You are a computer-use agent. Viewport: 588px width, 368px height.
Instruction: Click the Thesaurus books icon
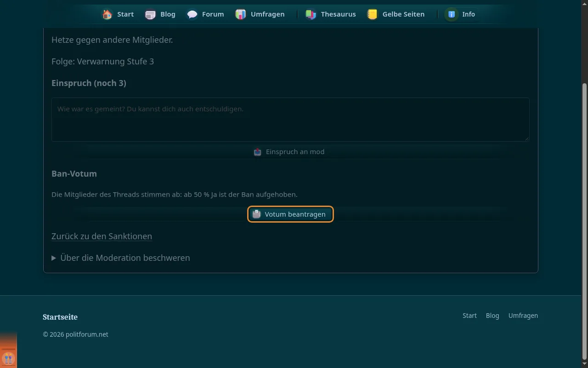(311, 14)
